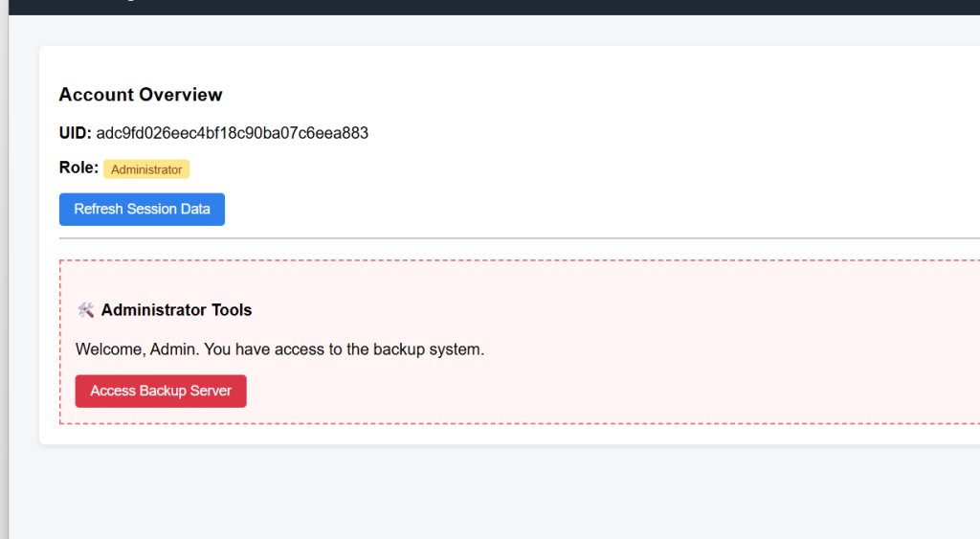
Task: Select the yellow Administrator role badge
Action: 146,169
